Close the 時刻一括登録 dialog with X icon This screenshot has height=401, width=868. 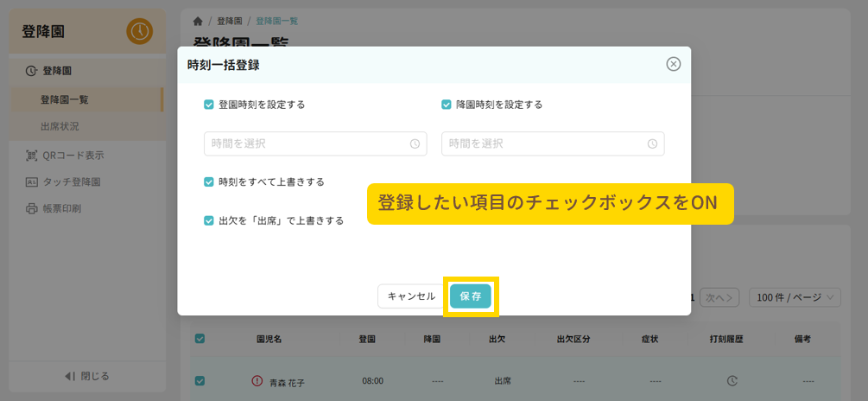[674, 64]
